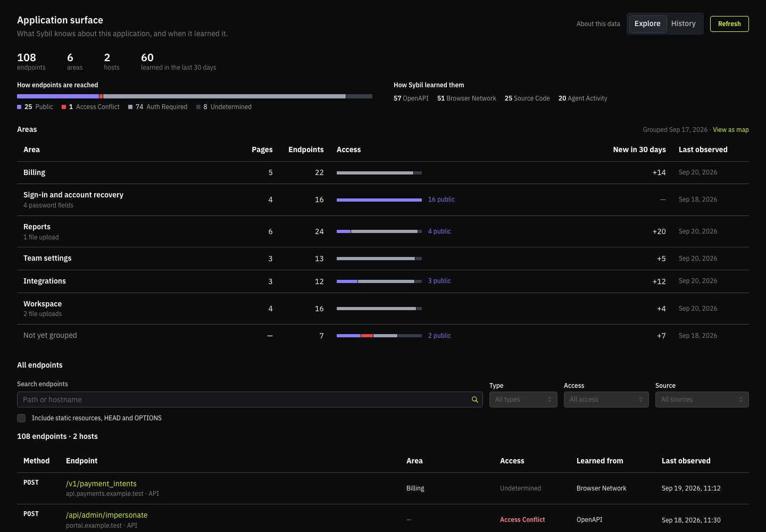This screenshot has height=532, width=766.
Task: Click the search magnifier icon
Action: (475, 400)
